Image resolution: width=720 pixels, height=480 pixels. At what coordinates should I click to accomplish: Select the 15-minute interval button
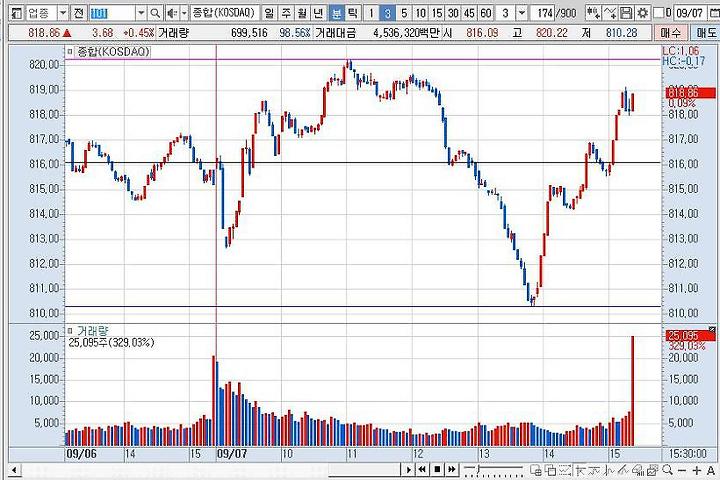coord(437,13)
